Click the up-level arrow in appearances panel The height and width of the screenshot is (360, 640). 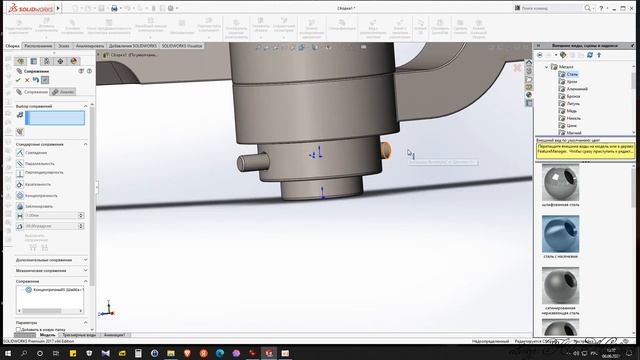tap(599, 55)
